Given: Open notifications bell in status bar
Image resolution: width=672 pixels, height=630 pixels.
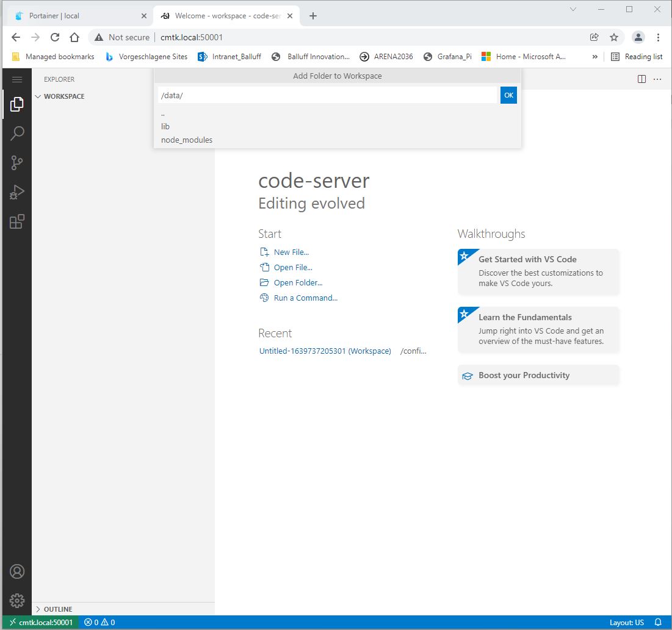Looking at the screenshot, I should point(658,622).
